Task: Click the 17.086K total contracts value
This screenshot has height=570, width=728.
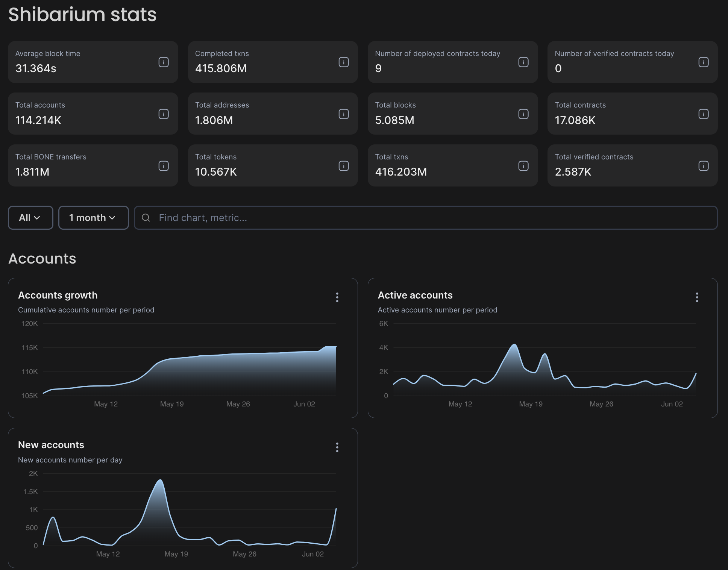Action: [x=575, y=120]
